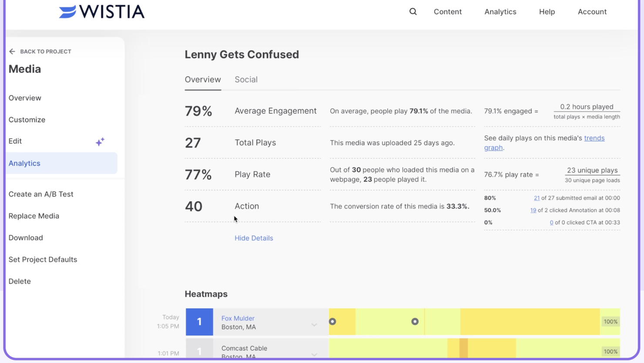Screen dimensions: 644x363
Task: Click the Today 1:05 PM timestamp
Action: [168, 322]
